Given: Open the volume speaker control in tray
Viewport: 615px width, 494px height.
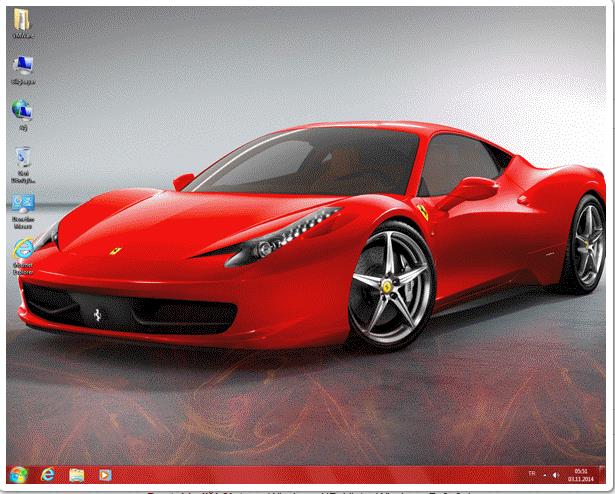Looking at the screenshot, I should pos(556,474).
